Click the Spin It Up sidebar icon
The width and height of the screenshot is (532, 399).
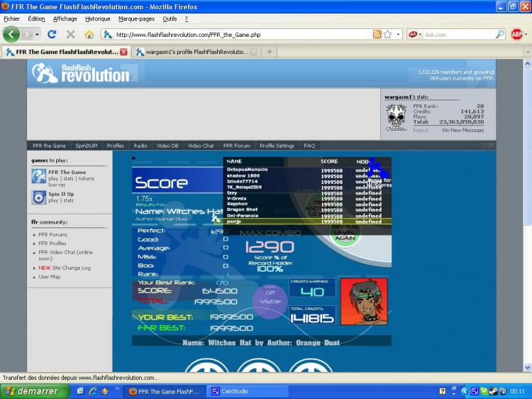pyautogui.click(x=38, y=197)
